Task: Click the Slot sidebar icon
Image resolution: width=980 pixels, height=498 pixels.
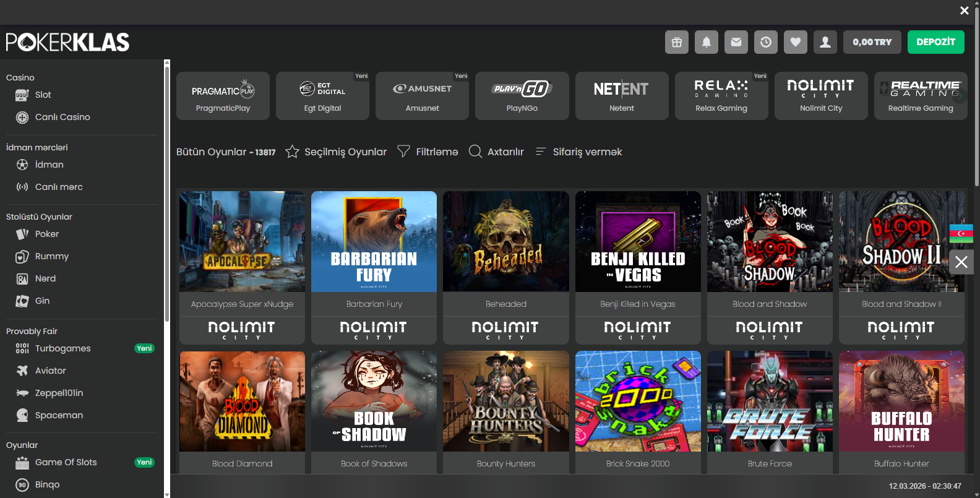Action: tap(22, 95)
